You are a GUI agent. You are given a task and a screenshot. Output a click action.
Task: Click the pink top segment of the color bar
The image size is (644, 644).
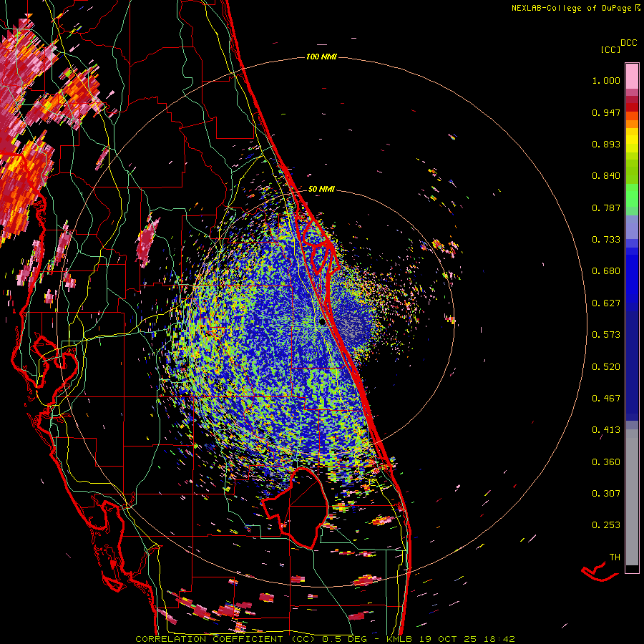[x=632, y=76]
